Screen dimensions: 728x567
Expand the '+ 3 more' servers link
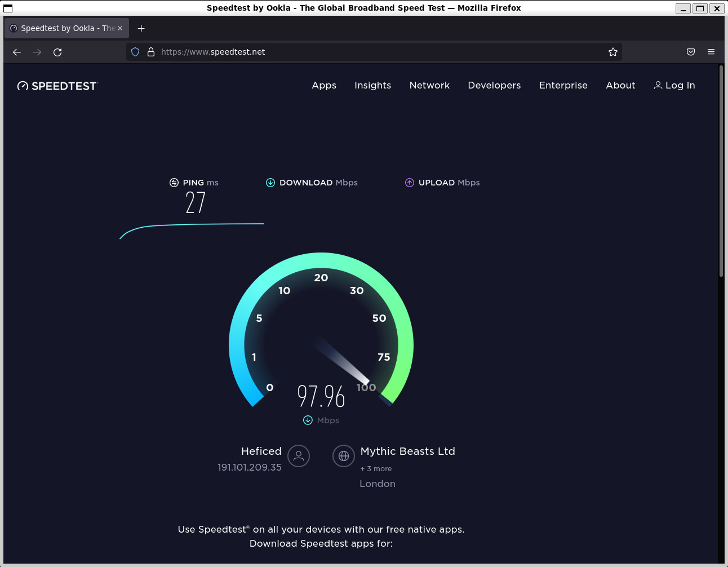click(x=376, y=468)
